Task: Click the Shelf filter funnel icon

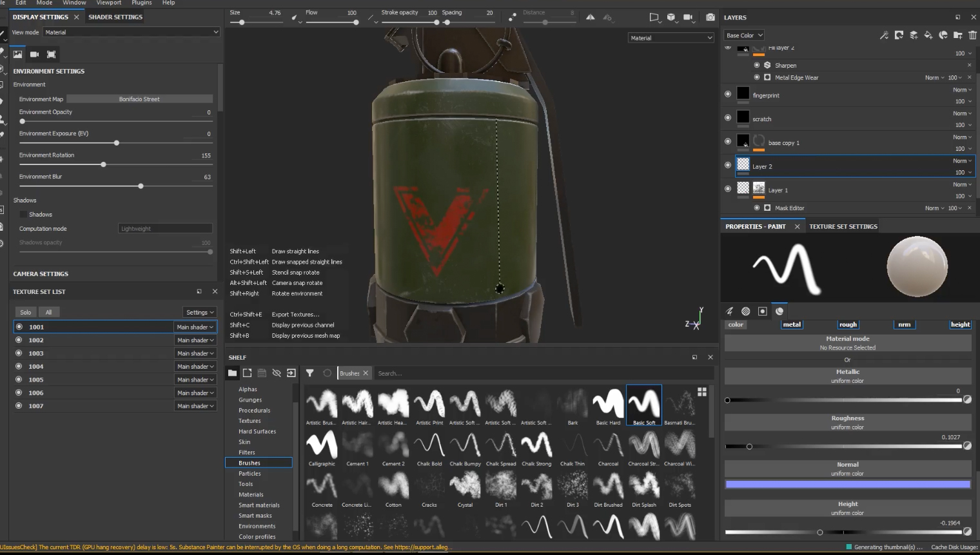Action: [309, 373]
